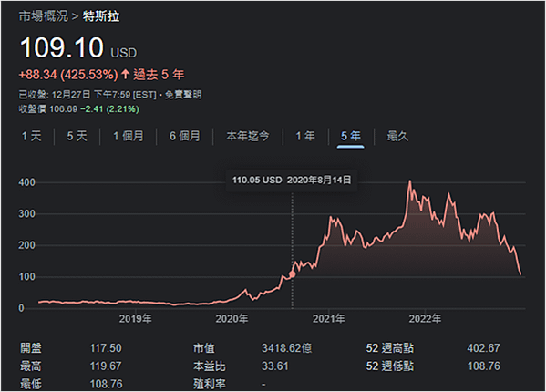Switch to the 6 個月 range tab

point(185,136)
